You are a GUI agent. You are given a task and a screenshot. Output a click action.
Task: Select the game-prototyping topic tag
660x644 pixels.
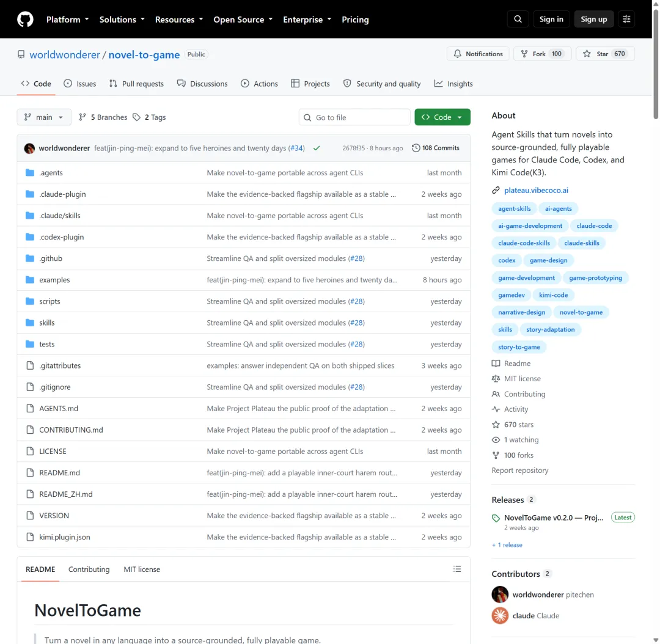[x=595, y=278]
